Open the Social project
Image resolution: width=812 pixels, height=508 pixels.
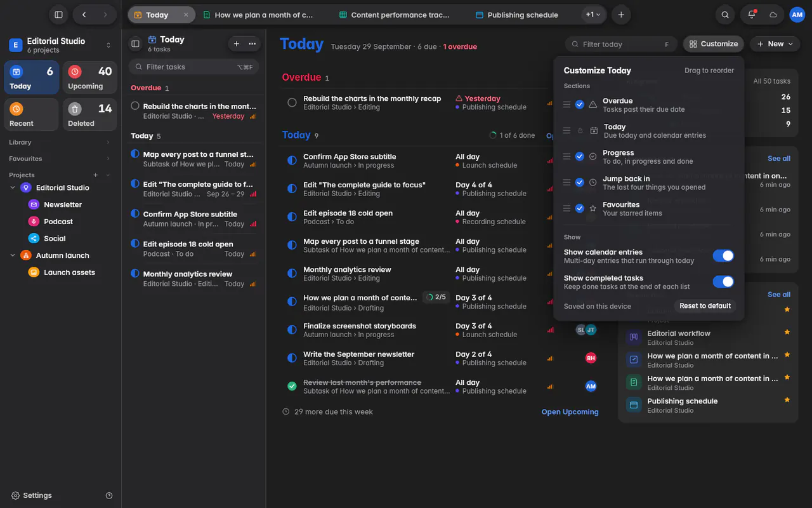55,239
